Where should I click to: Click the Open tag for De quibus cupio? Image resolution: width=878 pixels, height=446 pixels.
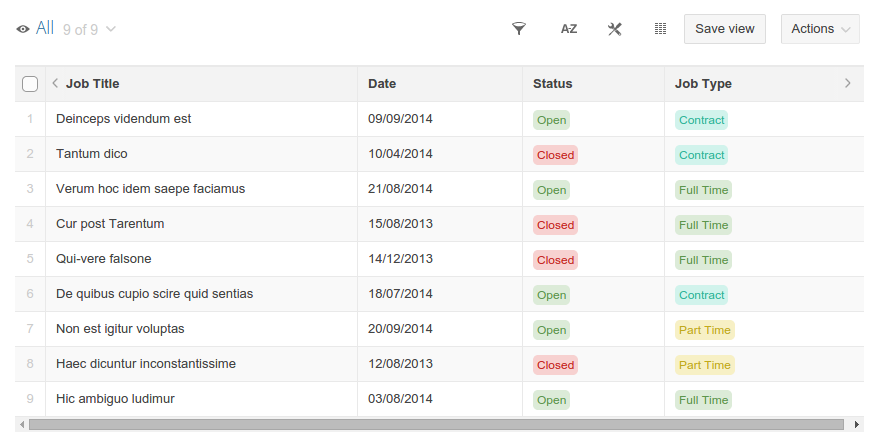(x=551, y=295)
